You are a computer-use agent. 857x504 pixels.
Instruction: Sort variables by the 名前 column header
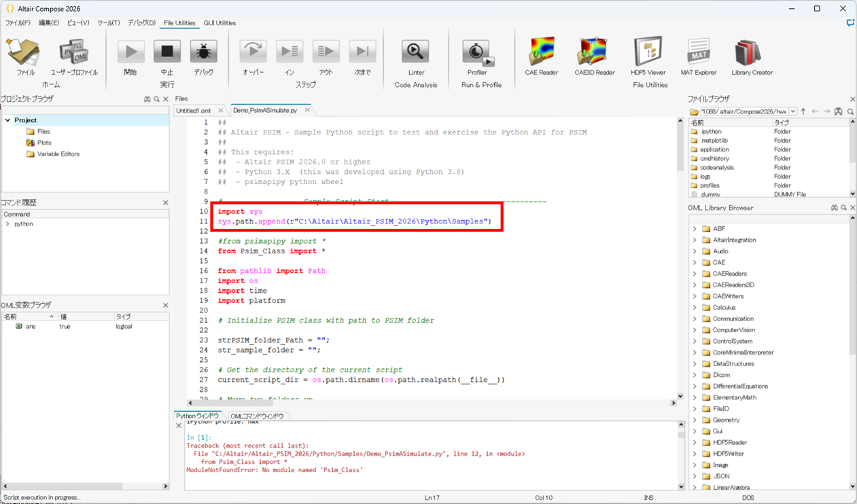pyautogui.click(x=27, y=317)
